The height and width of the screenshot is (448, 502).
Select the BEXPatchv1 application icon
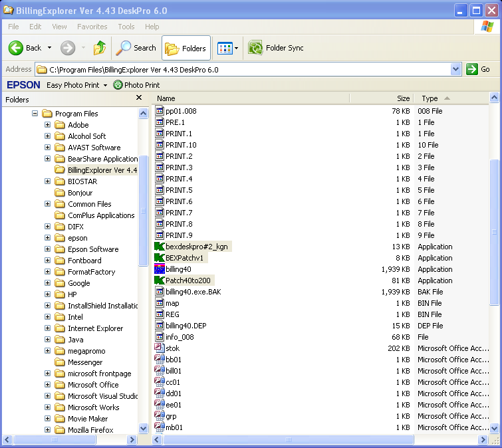click(160, 258)
